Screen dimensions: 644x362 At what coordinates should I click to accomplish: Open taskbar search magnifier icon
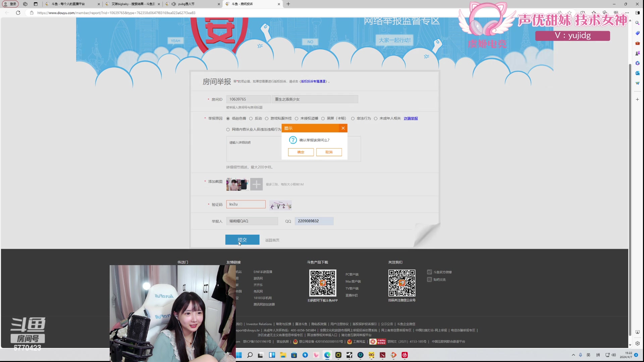click(250, 355)
